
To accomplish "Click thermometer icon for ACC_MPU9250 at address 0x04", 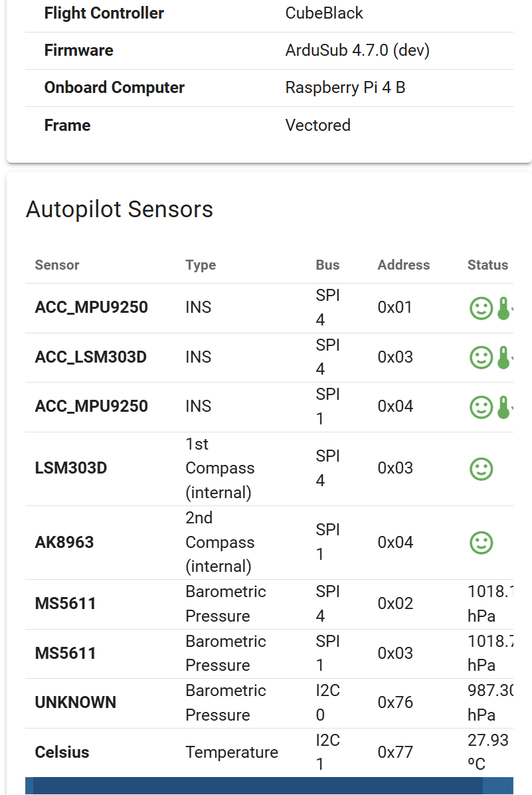I will point(503,406).
